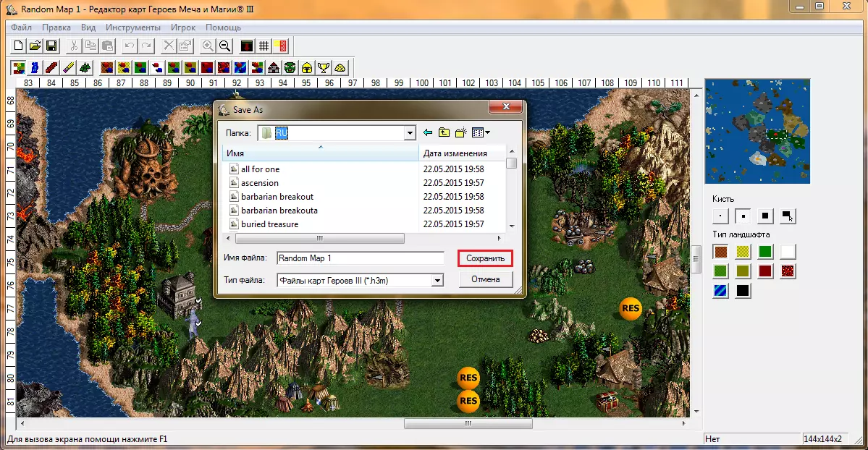
Task: Open the Инструменты menu
Action: coord(133,27)
